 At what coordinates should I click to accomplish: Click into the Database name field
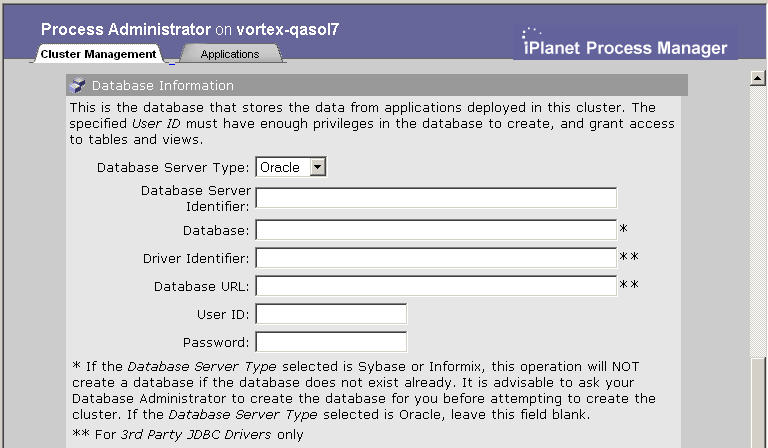(436, 230)
